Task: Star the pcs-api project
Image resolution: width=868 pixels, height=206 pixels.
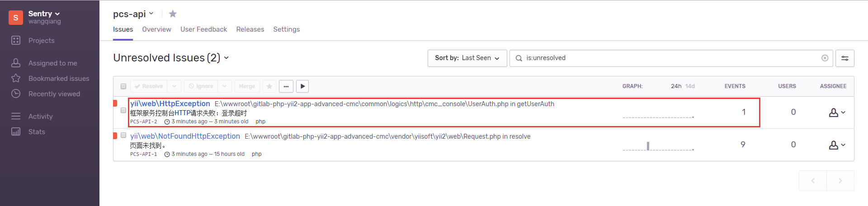Action: tap(173, 14)
